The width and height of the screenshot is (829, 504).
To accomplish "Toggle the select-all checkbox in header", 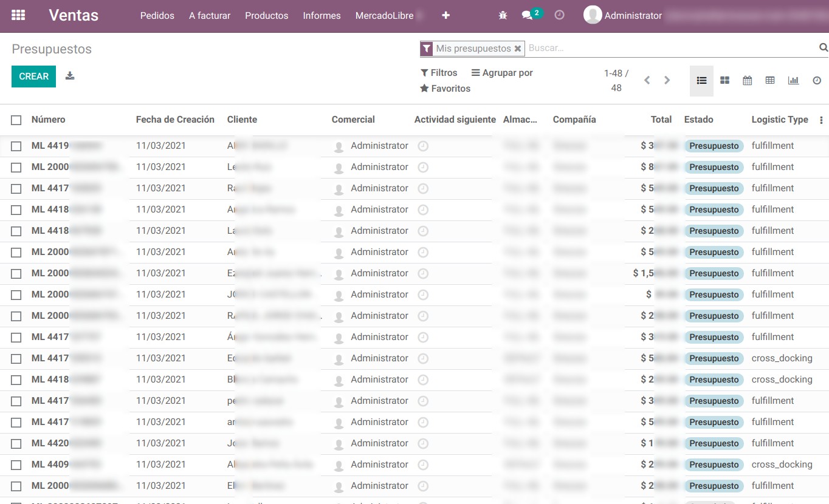I will point(16,120).
